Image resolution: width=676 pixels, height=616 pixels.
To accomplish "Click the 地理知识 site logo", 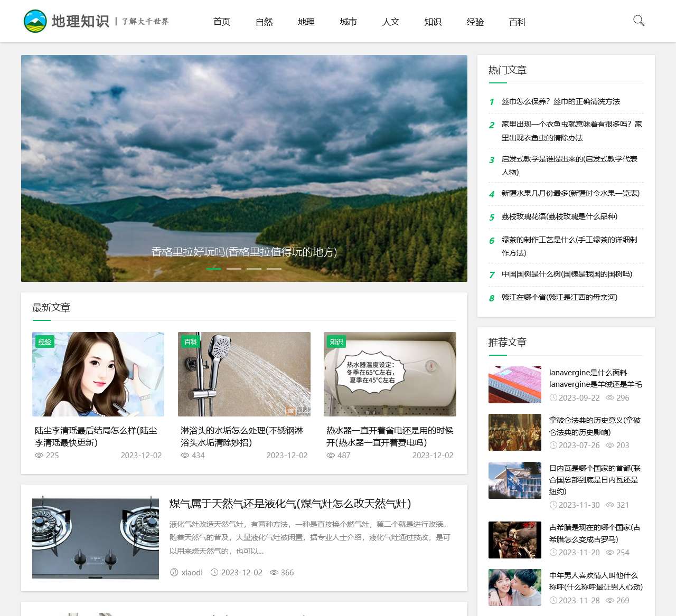I will point(96,21).
